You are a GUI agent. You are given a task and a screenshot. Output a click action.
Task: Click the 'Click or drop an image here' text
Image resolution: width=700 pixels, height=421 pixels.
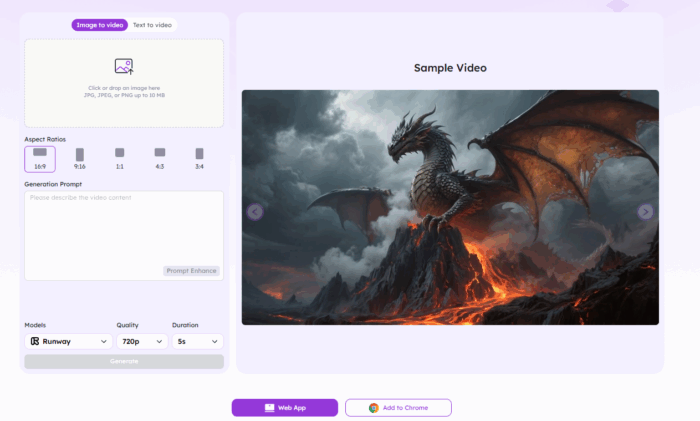point(124,88)
